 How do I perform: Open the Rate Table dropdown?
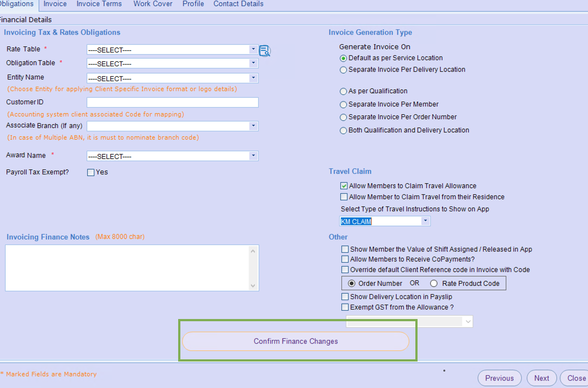[x=172, y=50]
